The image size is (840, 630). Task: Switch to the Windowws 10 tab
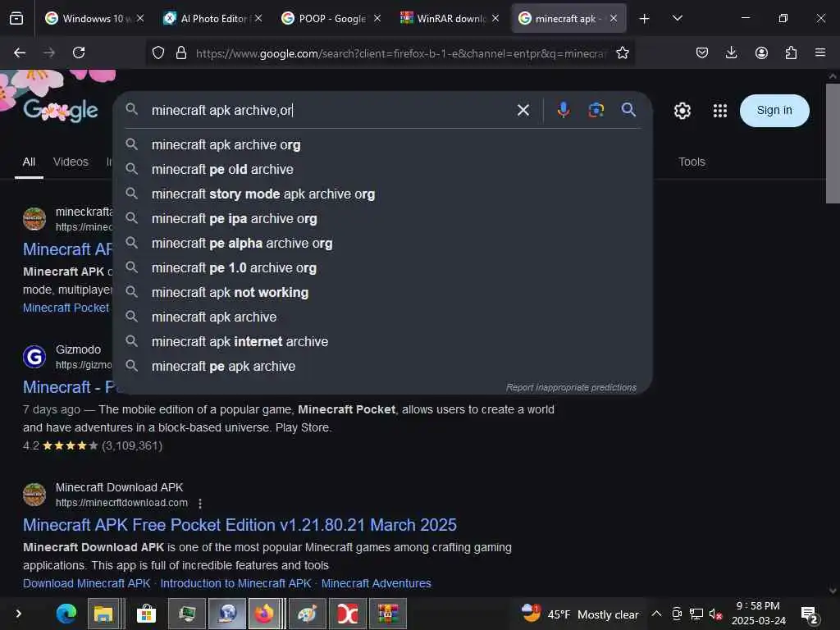[89, 19]
